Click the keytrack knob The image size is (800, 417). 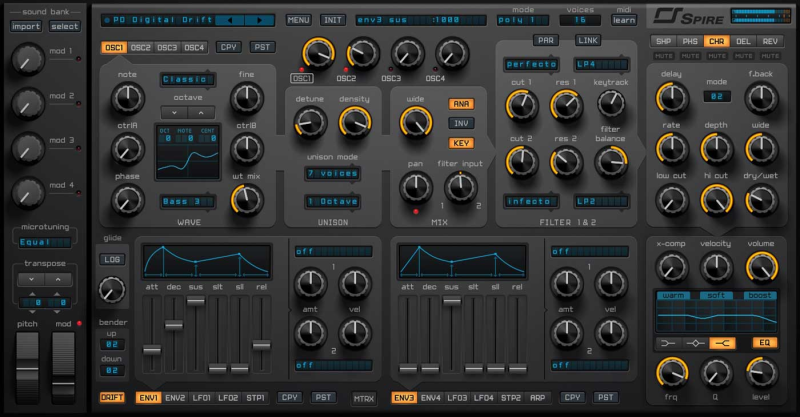(x=611, y=104)
